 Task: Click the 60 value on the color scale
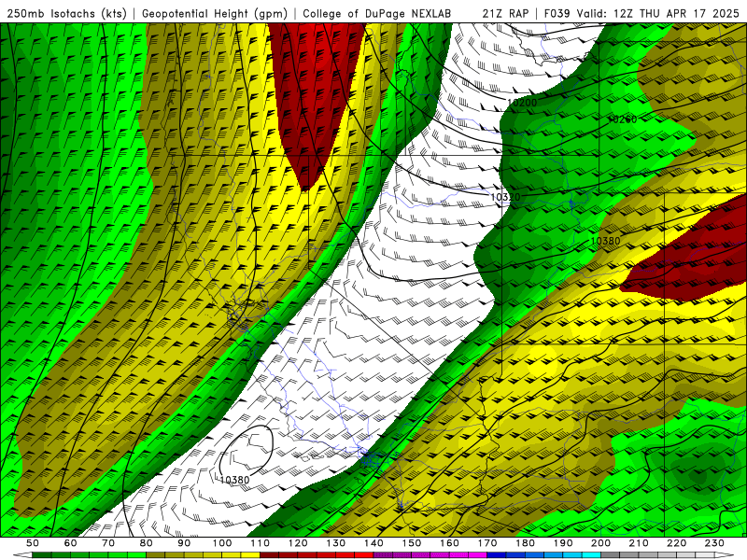click(x=71, y=543)
